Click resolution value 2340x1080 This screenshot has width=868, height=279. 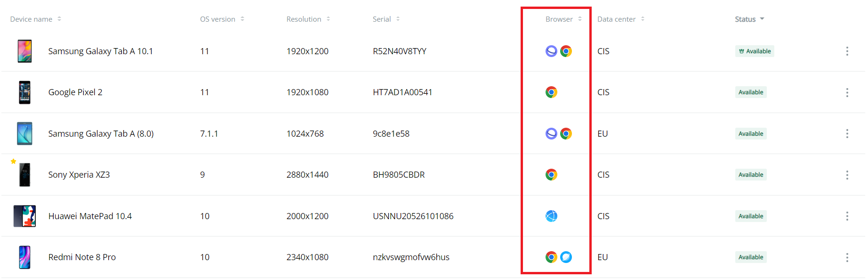pyautogui.click(x=307, y=257)
